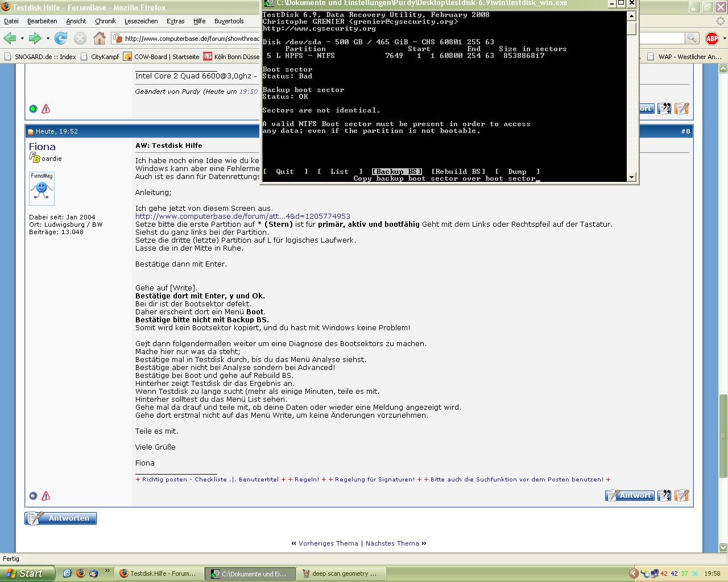Go to Nächstes Thema
728x582 pixels.
[392, 543]
